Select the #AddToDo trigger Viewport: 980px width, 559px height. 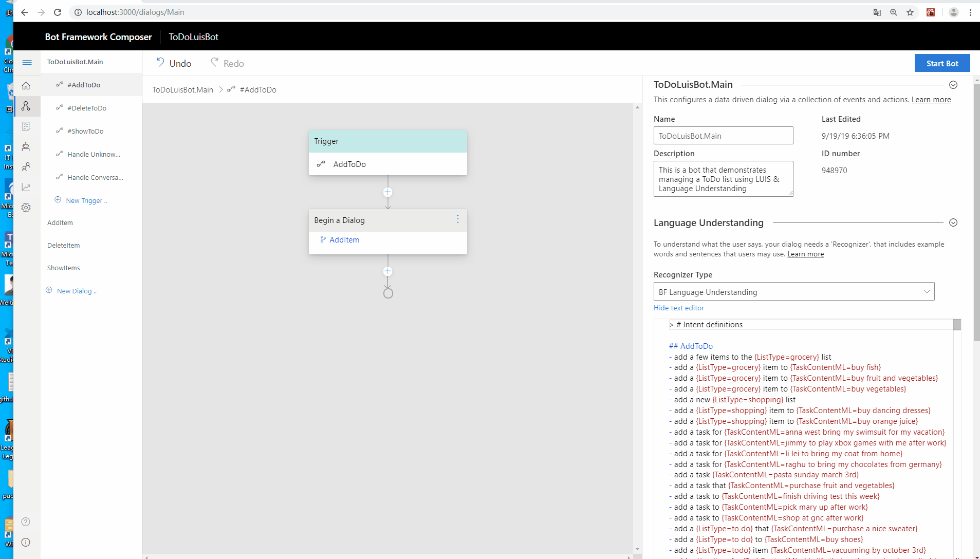(x=91, y=85)
